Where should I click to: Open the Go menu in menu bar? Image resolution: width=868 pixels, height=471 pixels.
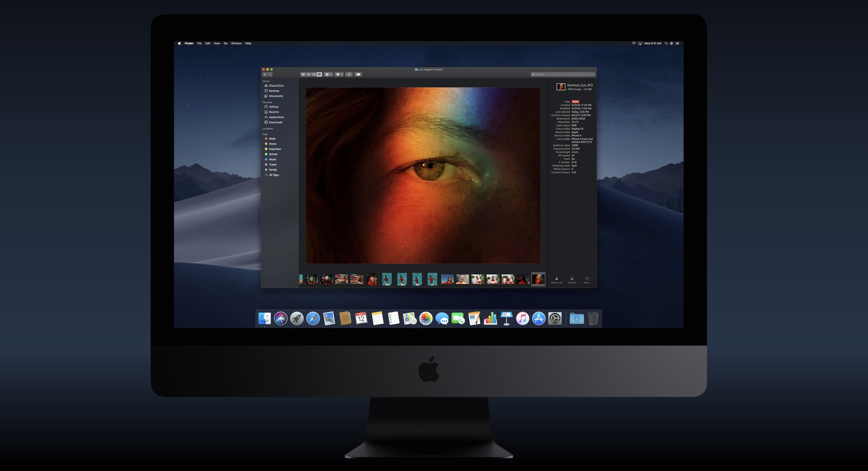click(x=225, y=43)
